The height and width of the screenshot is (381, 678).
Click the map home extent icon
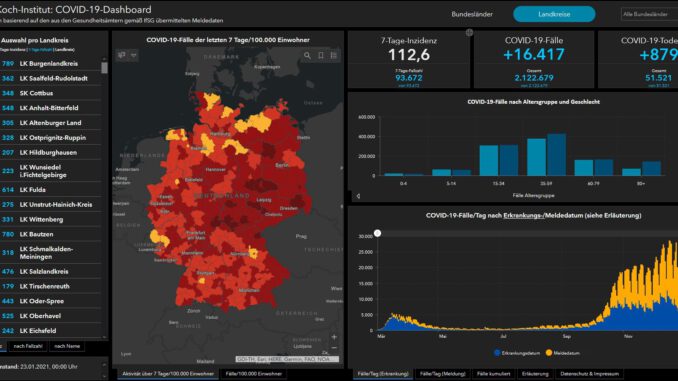pos(122,55)
